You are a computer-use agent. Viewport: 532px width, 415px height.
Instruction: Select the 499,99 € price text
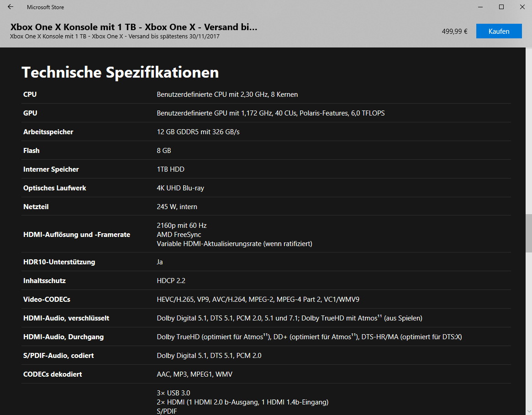tap(454, 31)
